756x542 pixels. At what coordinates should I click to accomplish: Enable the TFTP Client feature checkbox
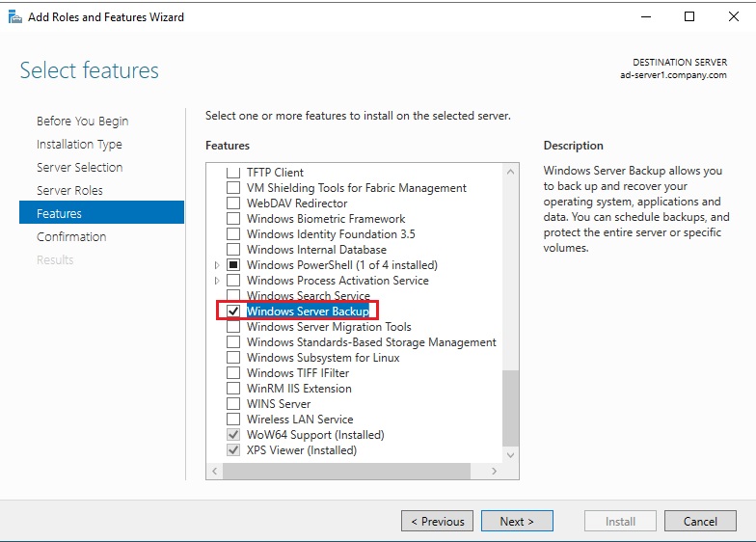coord(232,173)
